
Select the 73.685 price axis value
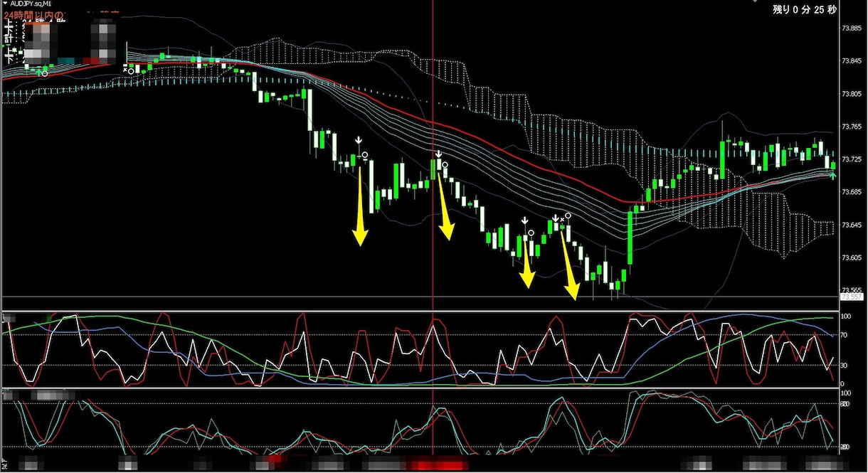click(851, 193)
